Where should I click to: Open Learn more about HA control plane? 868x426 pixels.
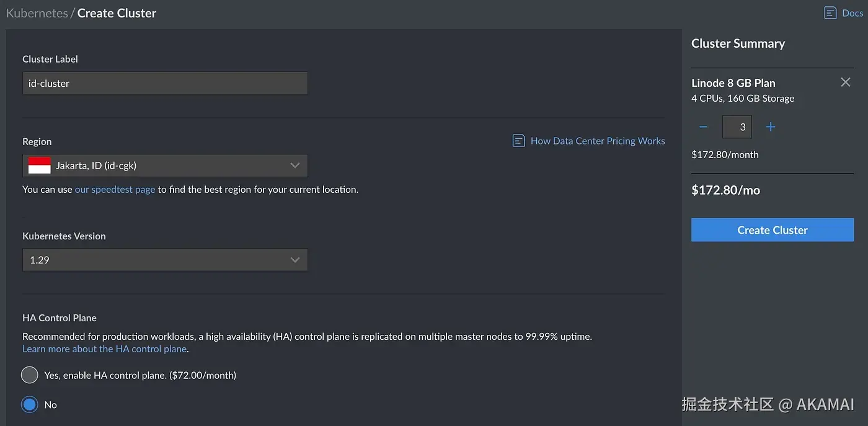click(105, 348)
